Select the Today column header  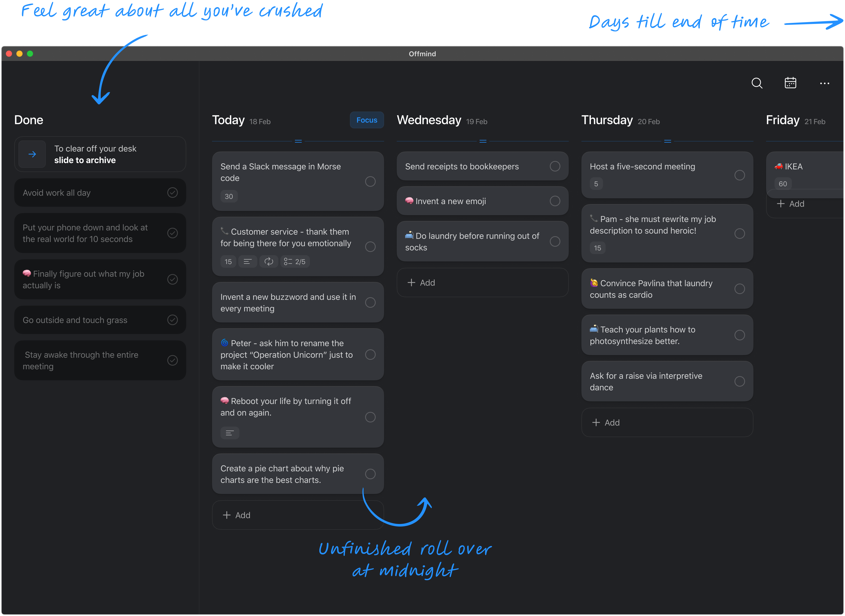228,120
